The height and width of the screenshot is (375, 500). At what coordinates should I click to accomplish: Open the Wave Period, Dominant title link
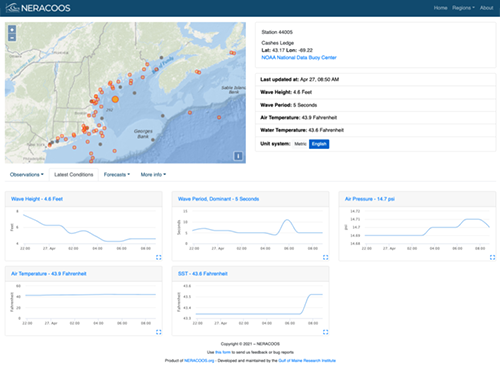tap(218, 199)
